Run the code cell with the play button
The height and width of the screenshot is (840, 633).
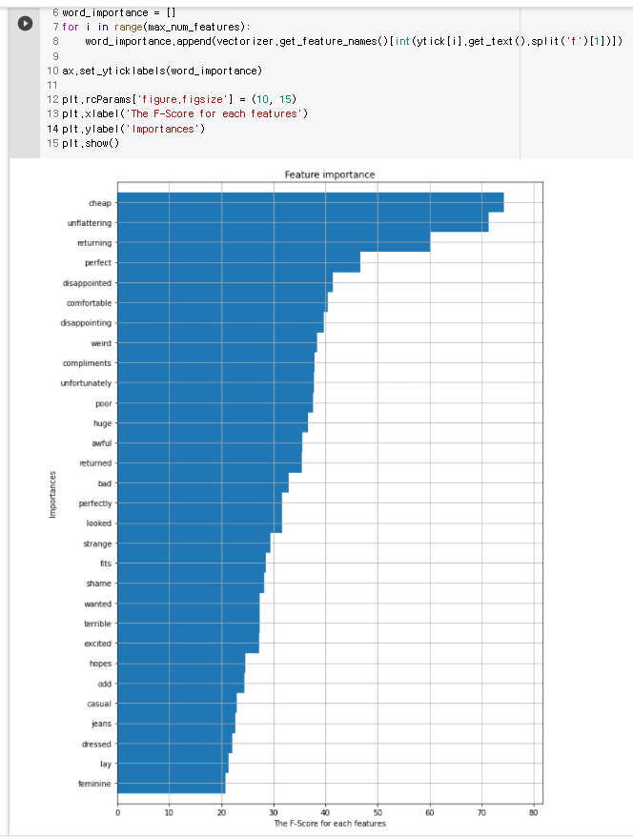pyautogui.click(x=25, y=23)
